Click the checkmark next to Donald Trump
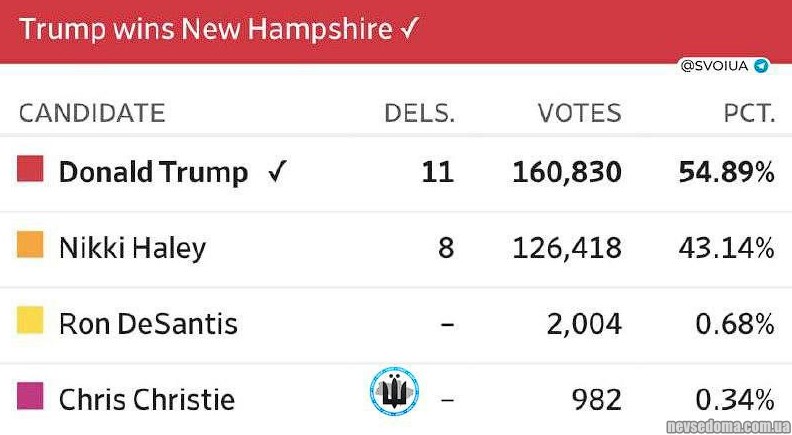The height and width of the screenshot is (435, 792). pos(277,172)
